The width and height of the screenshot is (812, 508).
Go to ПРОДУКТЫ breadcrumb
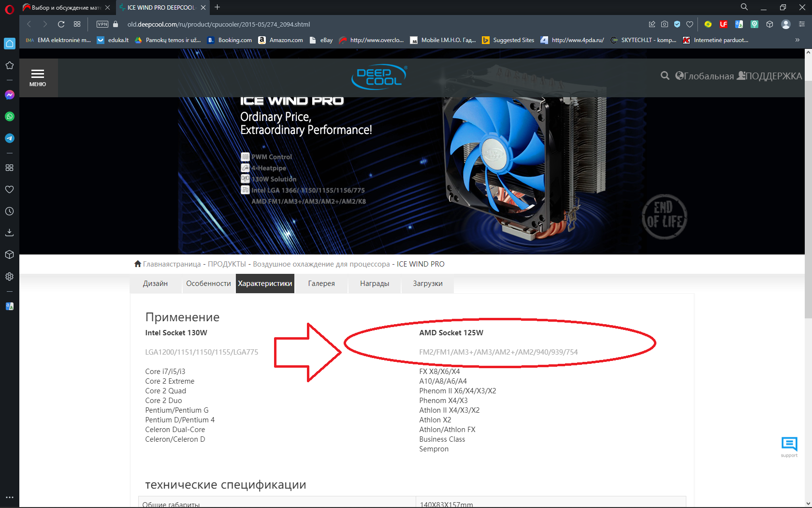pos(227,264)
